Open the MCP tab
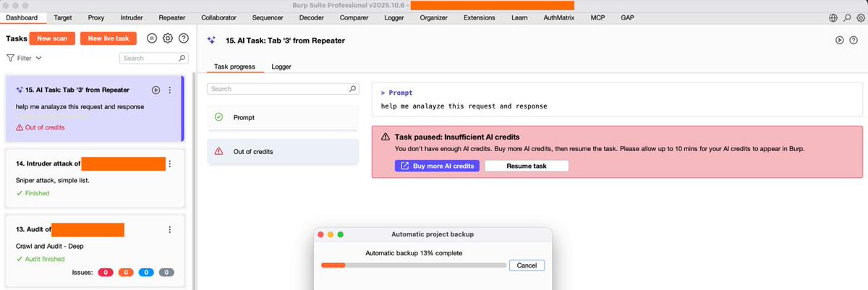The image size is (868, 290). click(x=597, y=17)
